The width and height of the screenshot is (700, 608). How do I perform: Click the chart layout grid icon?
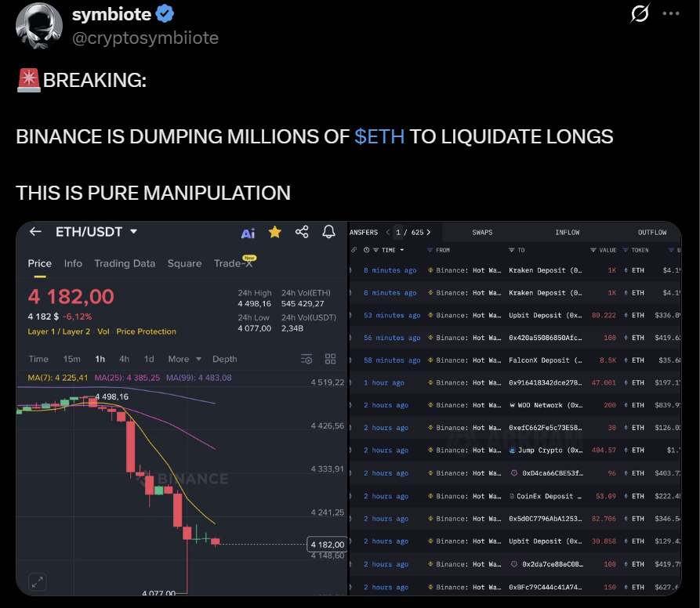330,358
